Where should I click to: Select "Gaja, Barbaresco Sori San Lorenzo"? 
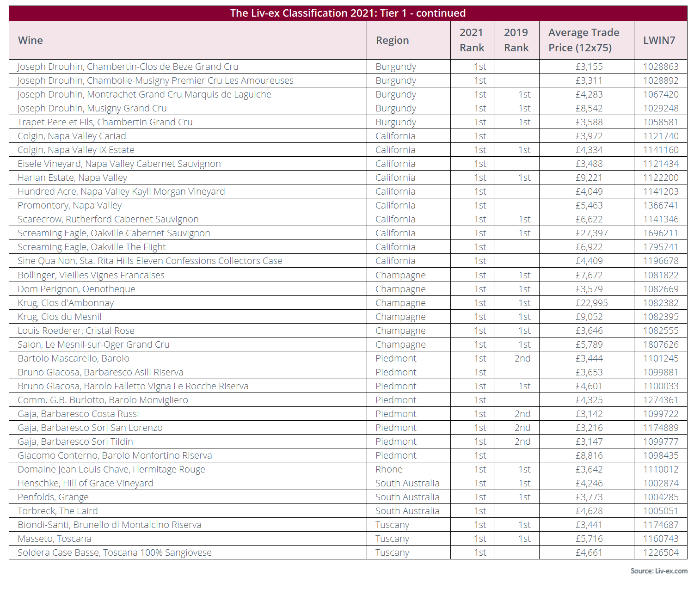tap(90, 428)
